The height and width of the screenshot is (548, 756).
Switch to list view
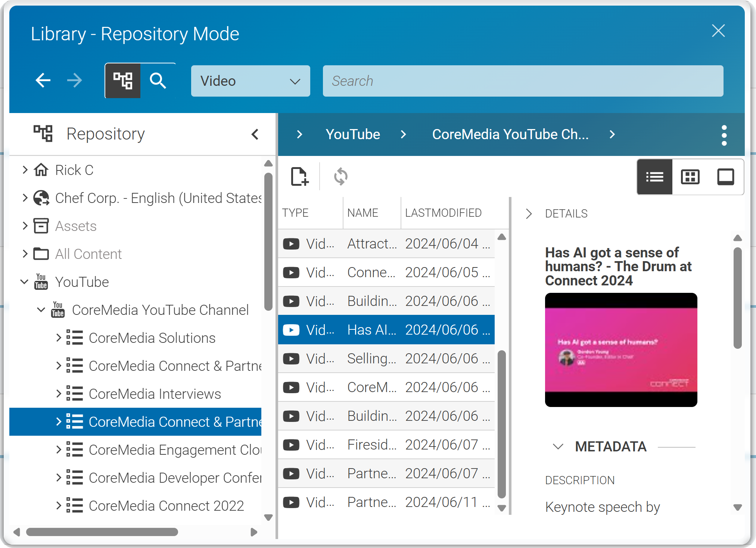654,177
